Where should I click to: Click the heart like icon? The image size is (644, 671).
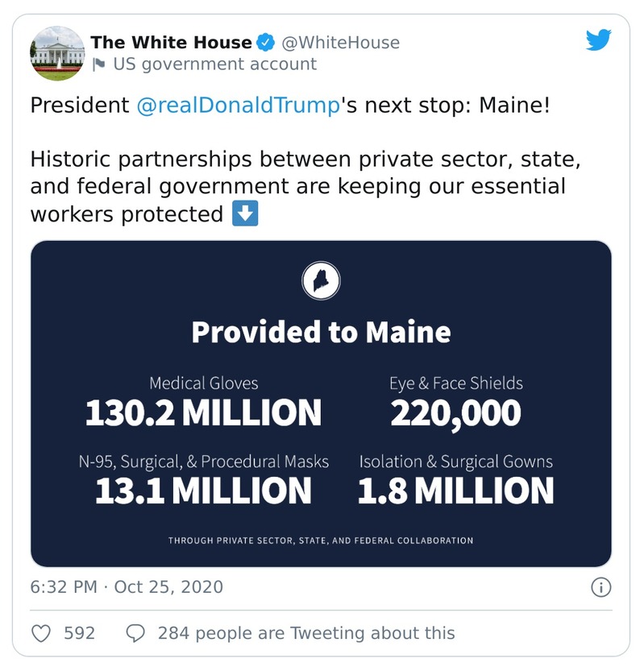[41, 633]
